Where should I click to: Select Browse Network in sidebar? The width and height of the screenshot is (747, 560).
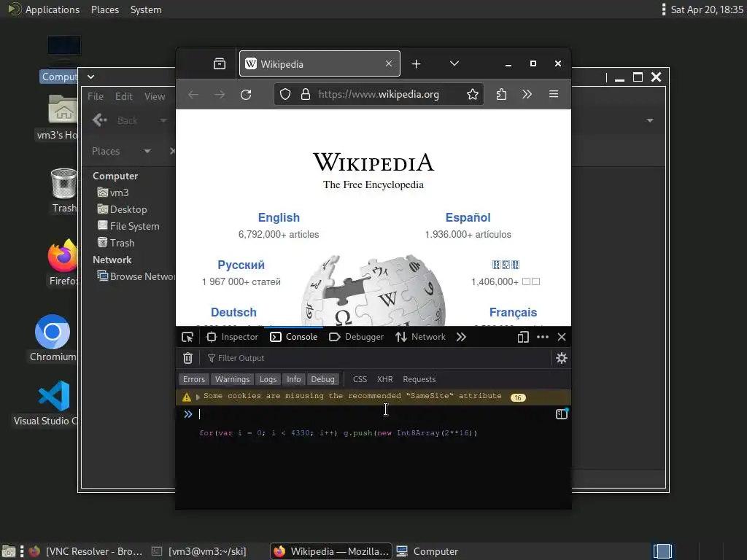(136, 276)
